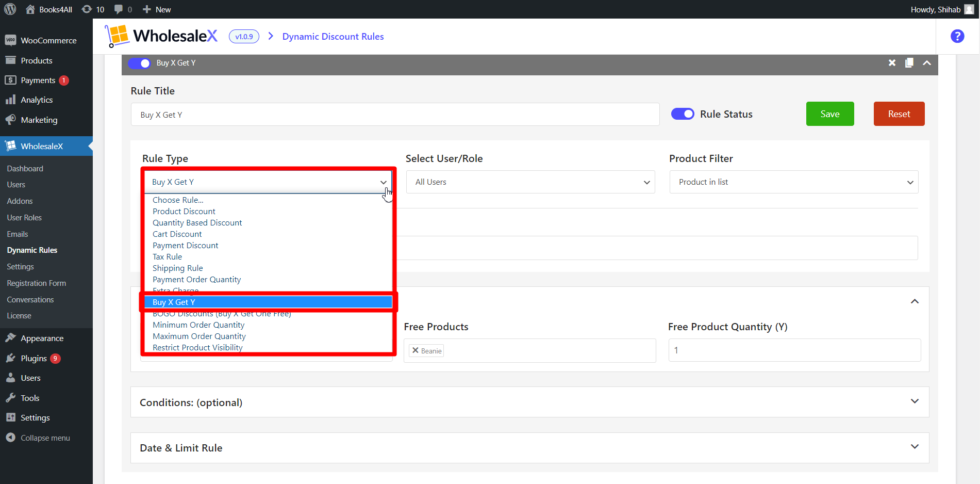The height and width of the screenshot is (484, 980).
Task: Click the Rule Title input field
Action: click(395, 114)
